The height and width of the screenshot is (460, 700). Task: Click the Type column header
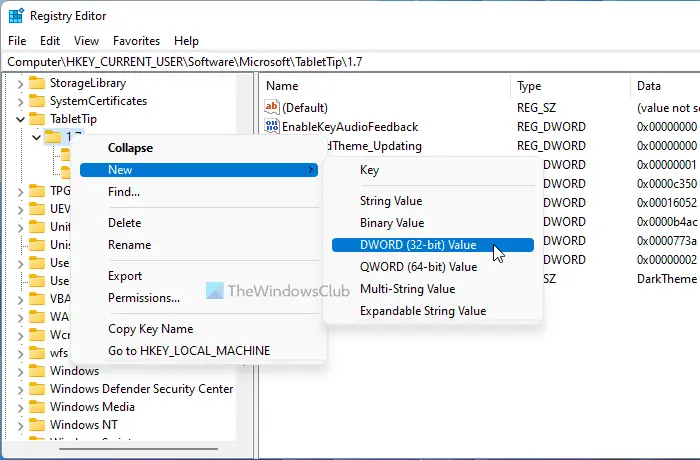click(x=571, y=86)
